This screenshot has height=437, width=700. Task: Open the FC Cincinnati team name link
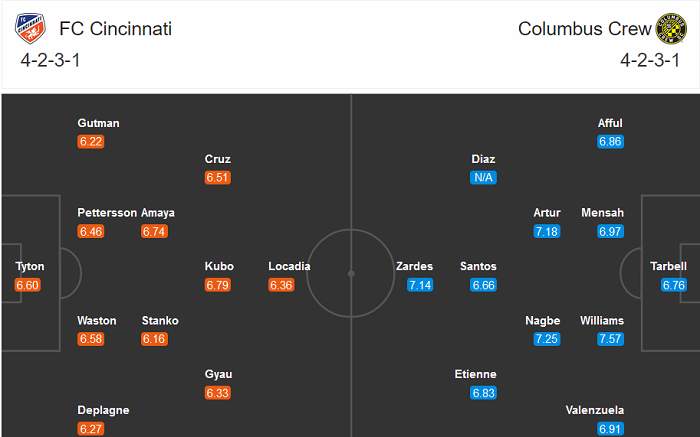(x=115, y=29)
